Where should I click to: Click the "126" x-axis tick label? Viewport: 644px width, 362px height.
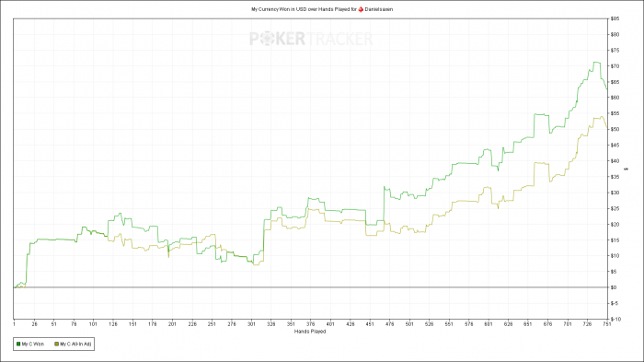113,324
